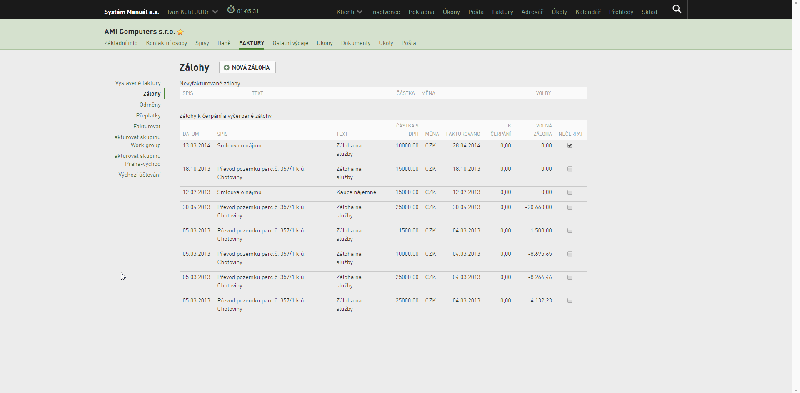The width and height of the screenshot is (800, 393).
Task: Select Zálohy in the left sidebar
Action: (152, 94)
